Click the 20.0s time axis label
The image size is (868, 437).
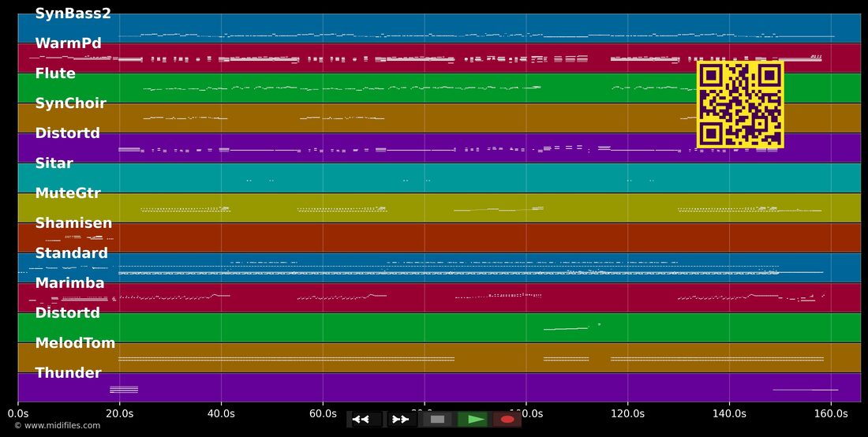coord(120,414)
